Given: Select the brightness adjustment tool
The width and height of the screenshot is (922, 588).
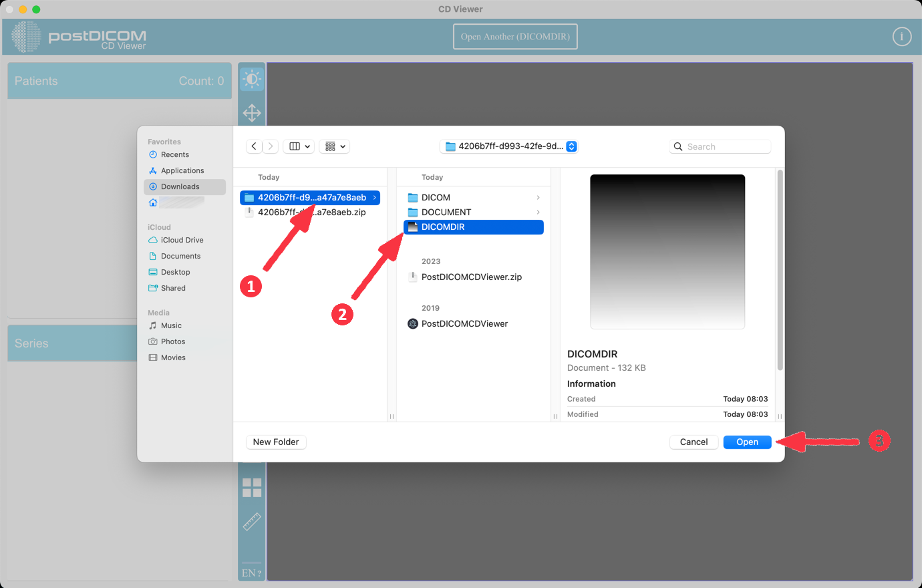Looking at the screenshot, I should [x=252, y=78].
